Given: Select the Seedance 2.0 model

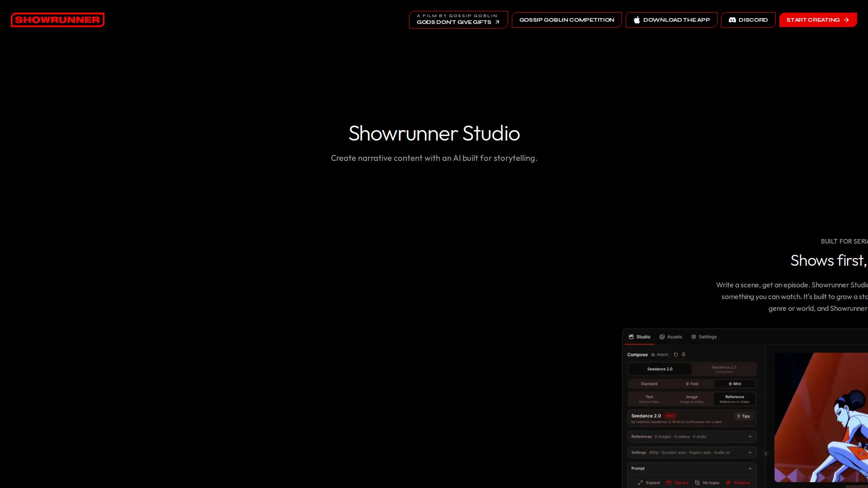Looking at the screenshot, I should tap(660, 369).
